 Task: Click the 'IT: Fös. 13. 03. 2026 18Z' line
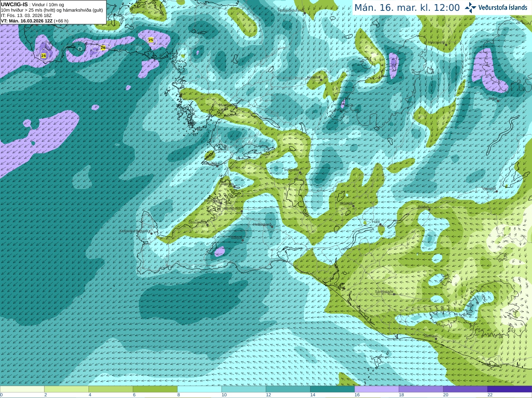[26, 15]
